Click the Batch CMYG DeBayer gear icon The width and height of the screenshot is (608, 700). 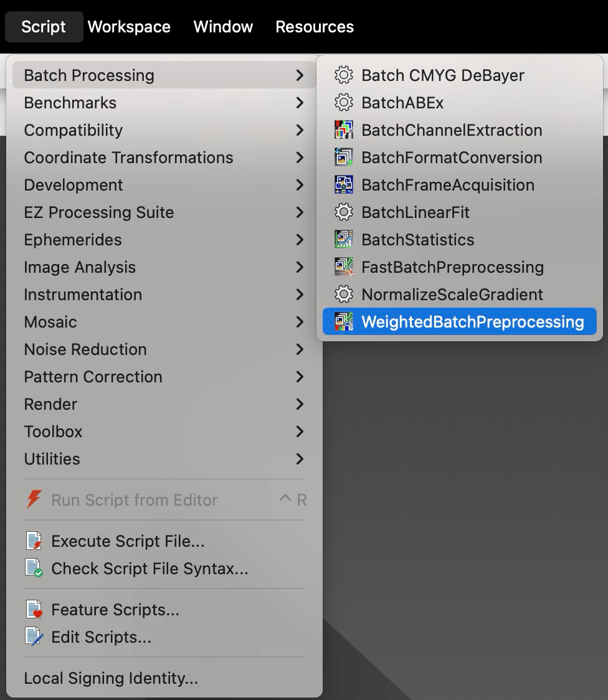coord(343,75)
